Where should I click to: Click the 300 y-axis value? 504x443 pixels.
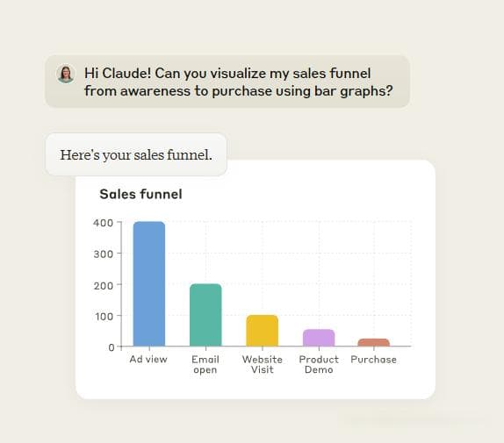coord(104,254)
